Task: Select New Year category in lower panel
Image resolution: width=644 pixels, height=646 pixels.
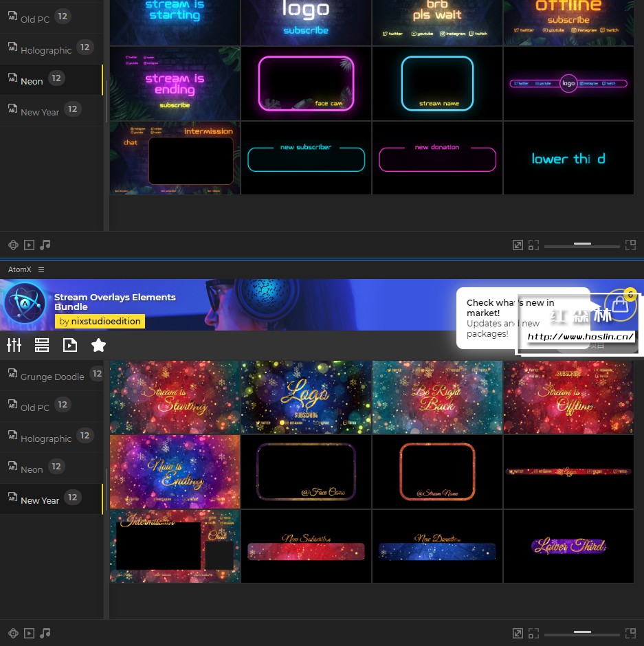Action: [x=51, y=499]
